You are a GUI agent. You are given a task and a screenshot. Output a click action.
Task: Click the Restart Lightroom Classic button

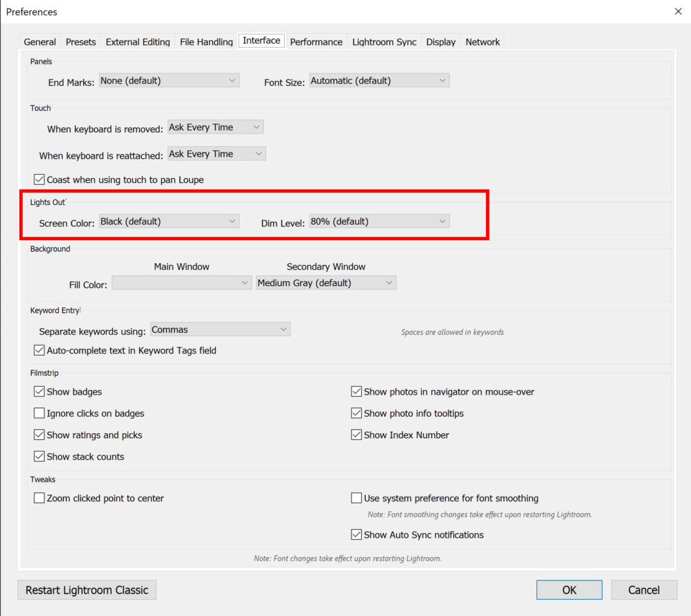point(87,590)
